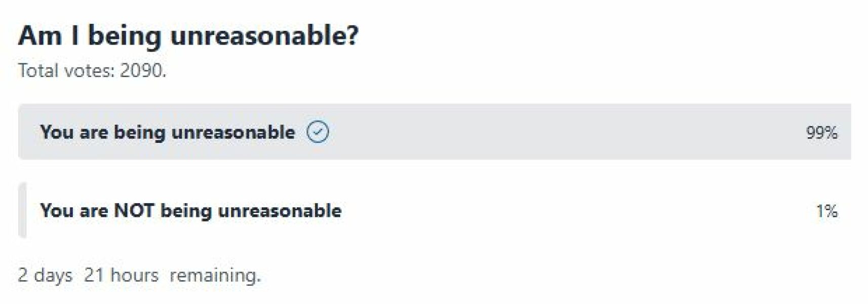Click the "Total votes: 2090" text
The height and width of the screenshot is (304, 868).
pos(92,70)
